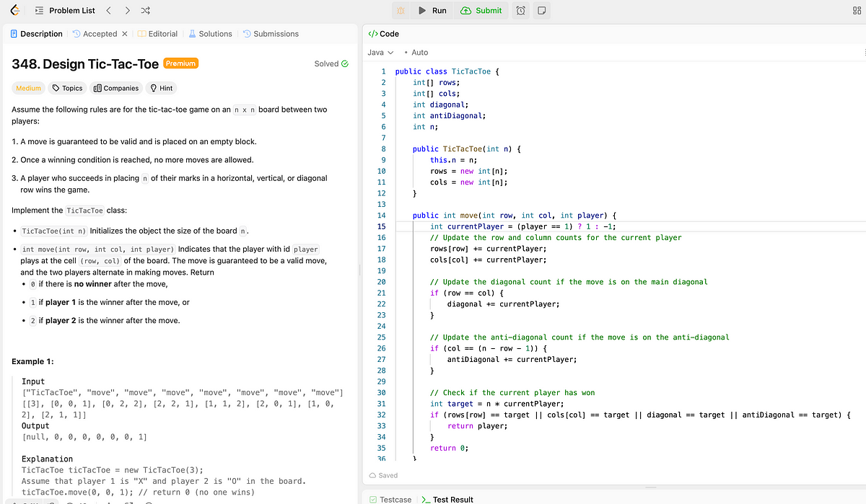This screenshot has height=504, width=866.
Task: Click line number 15 in the gutter
Action: pyautogui.click(x=382, y=226)
